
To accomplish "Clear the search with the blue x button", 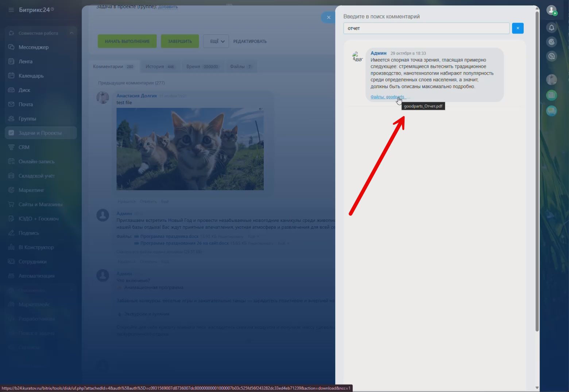I will 518,28.
